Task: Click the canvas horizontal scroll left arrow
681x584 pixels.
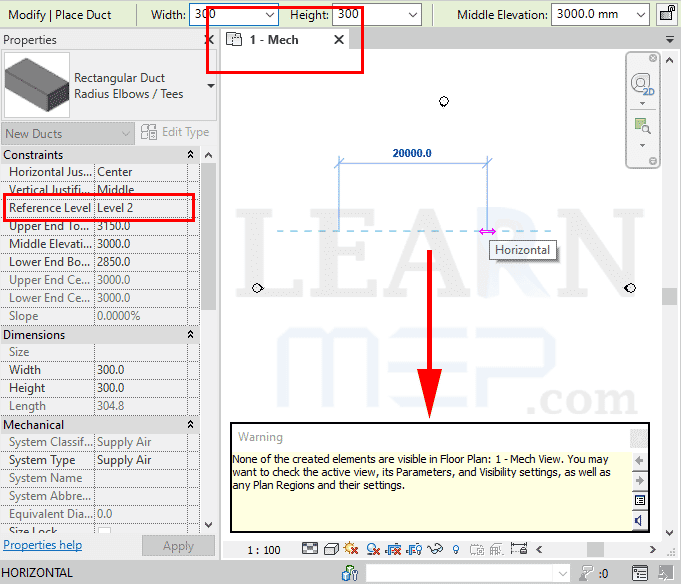Action: [539, 550]
